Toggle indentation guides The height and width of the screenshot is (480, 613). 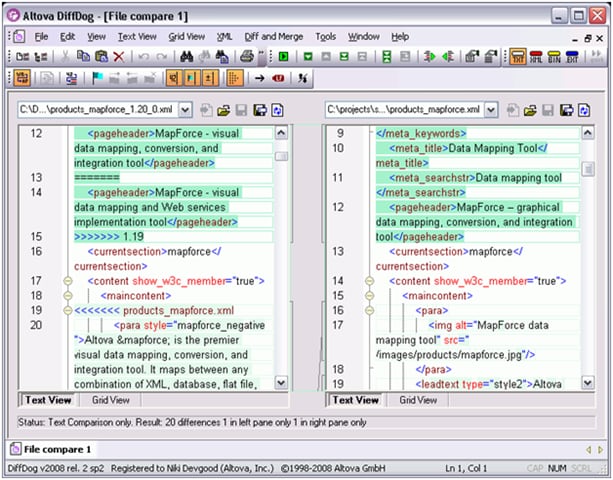(234, 78)
